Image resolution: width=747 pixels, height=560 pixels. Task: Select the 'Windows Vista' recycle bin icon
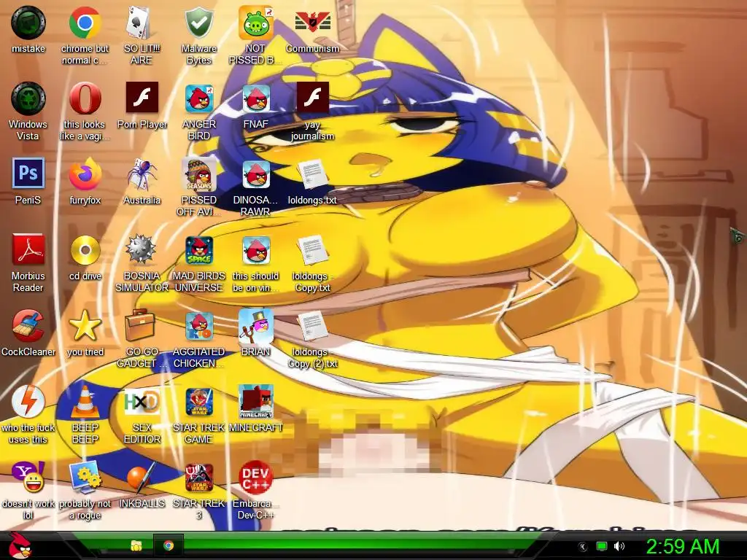pyautogui.click(x=28, y=99)
